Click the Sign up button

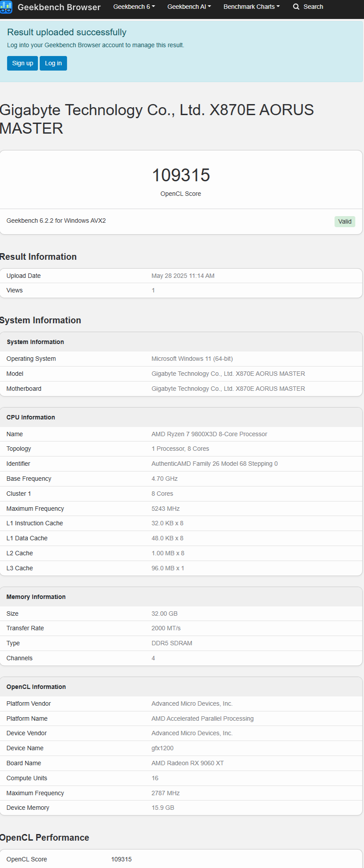22,63
